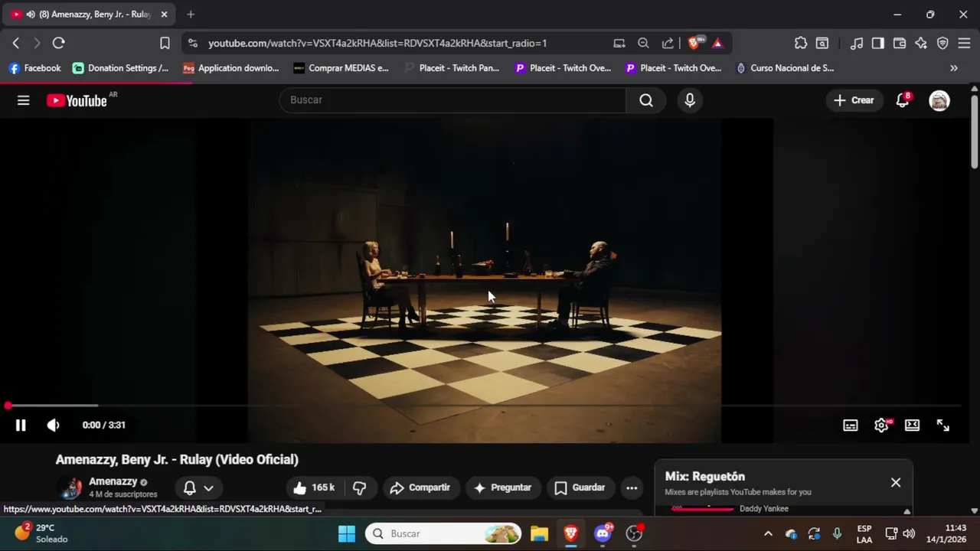Screen dimensions: 980x551
Task: Open the Brave VPN shield icon
Action: tap(942, 44)
